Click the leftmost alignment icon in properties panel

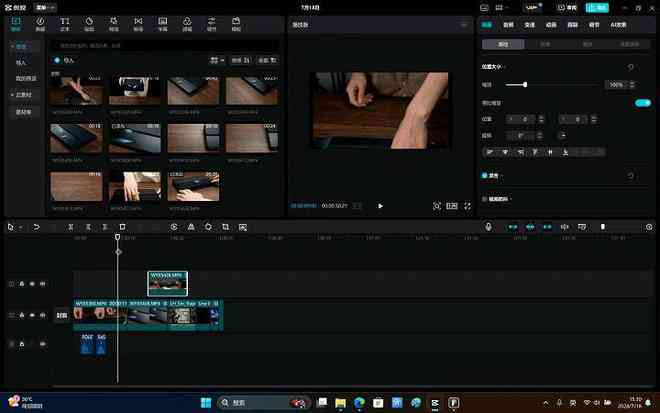tap(490, 152)
